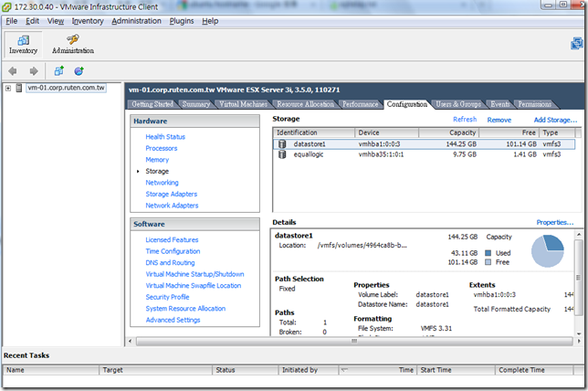Screen dimensions: 588x391
Task: Click the Details pane scroll up arrow
Action: [579, 235]
